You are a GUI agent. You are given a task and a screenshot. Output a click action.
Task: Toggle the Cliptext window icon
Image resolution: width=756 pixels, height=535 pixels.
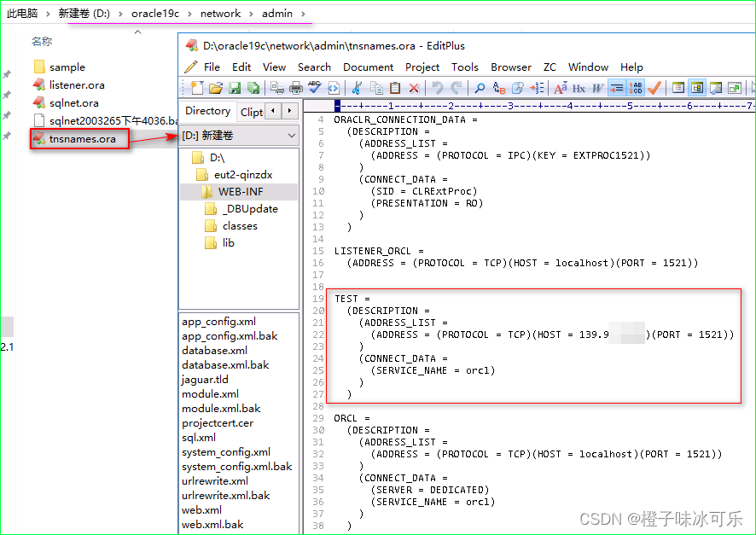tap(678, 88)
